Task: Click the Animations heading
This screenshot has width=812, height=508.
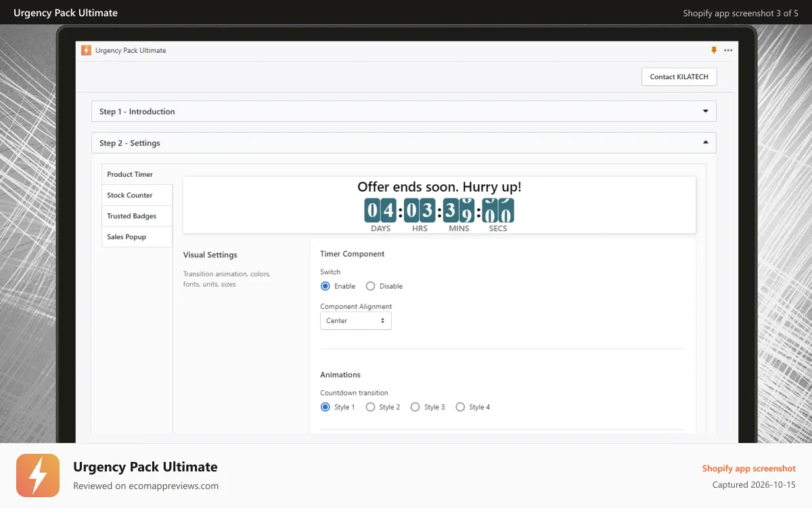Action: 340,375
